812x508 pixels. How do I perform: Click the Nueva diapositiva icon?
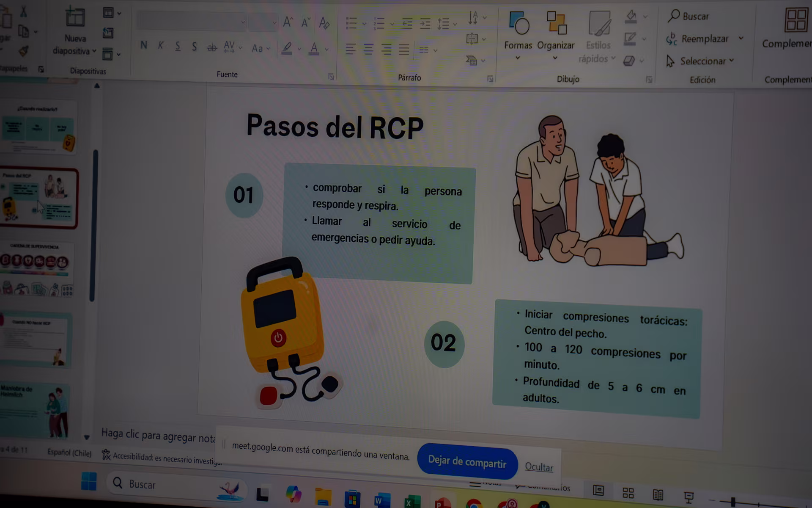[x=75, y=18]
